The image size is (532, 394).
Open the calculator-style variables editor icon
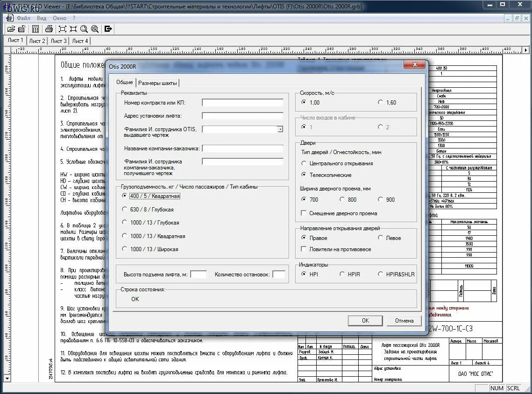coord(35,29)
